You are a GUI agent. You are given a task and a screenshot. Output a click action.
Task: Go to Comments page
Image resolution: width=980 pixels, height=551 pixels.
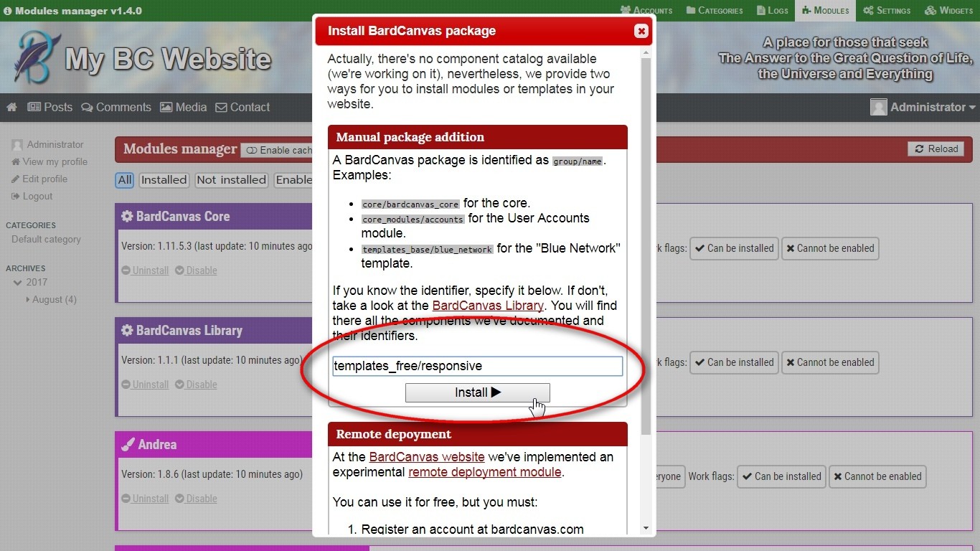coord(116,107)
